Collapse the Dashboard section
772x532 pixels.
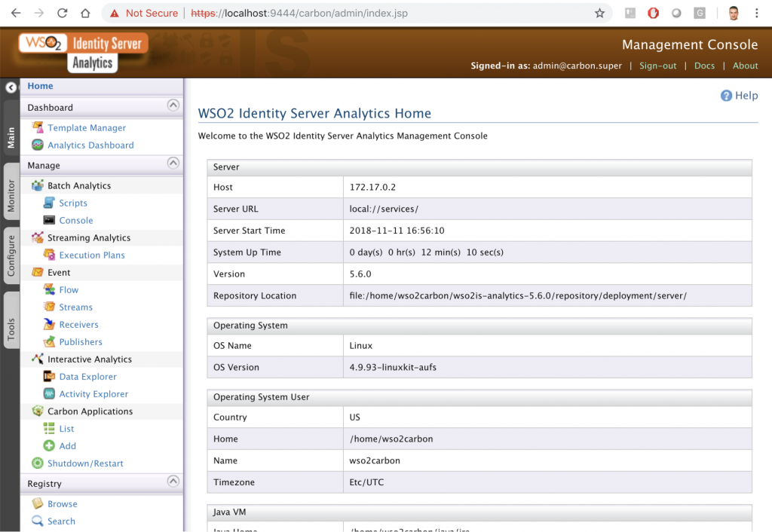pyautogui.click(x=173, y=105)
